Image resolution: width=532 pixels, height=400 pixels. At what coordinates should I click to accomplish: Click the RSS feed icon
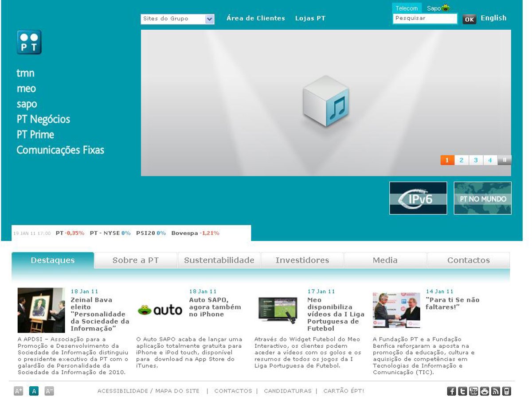pos(496,391)
